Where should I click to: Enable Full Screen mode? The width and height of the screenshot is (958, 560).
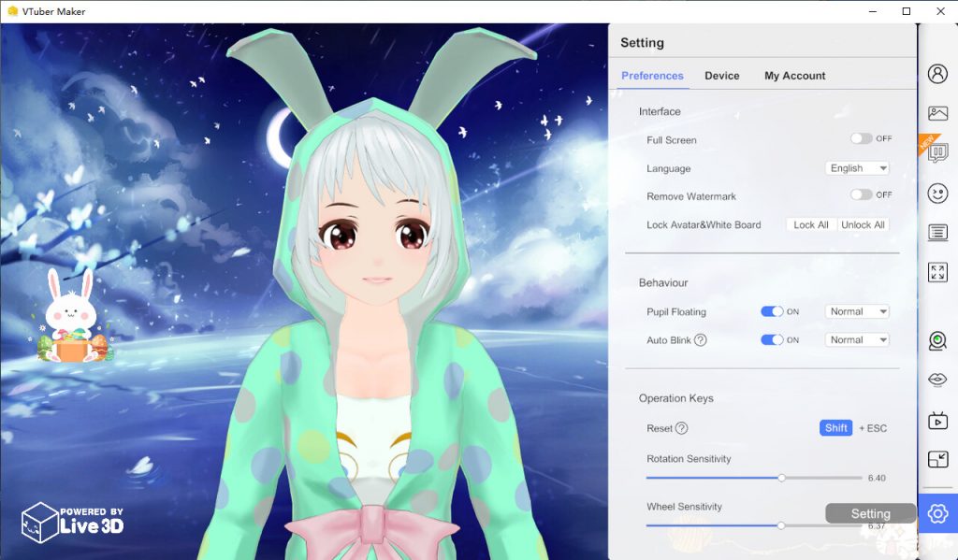pos(863,137)
